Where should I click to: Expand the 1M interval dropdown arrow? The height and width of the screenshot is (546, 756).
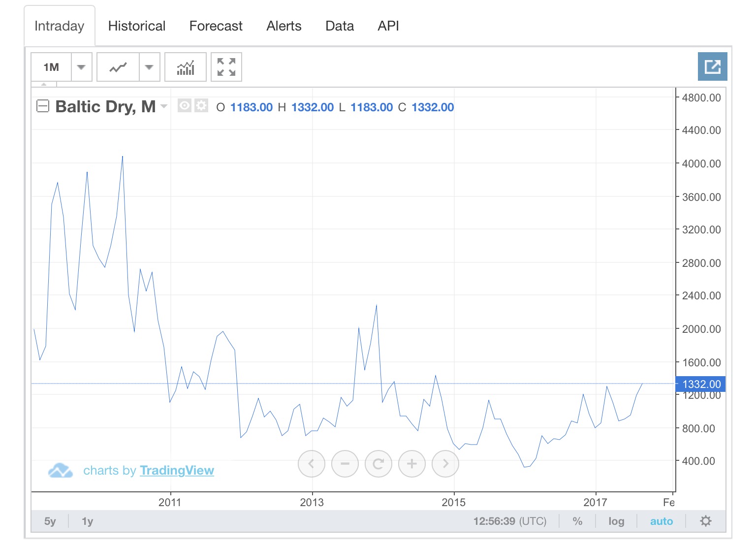coord(82,67)
